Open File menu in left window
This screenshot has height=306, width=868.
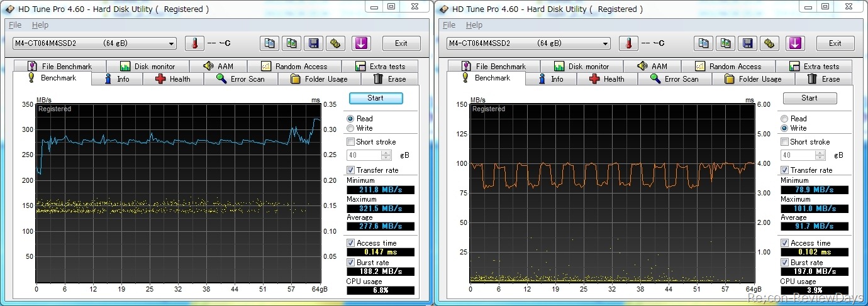[15, 25]
